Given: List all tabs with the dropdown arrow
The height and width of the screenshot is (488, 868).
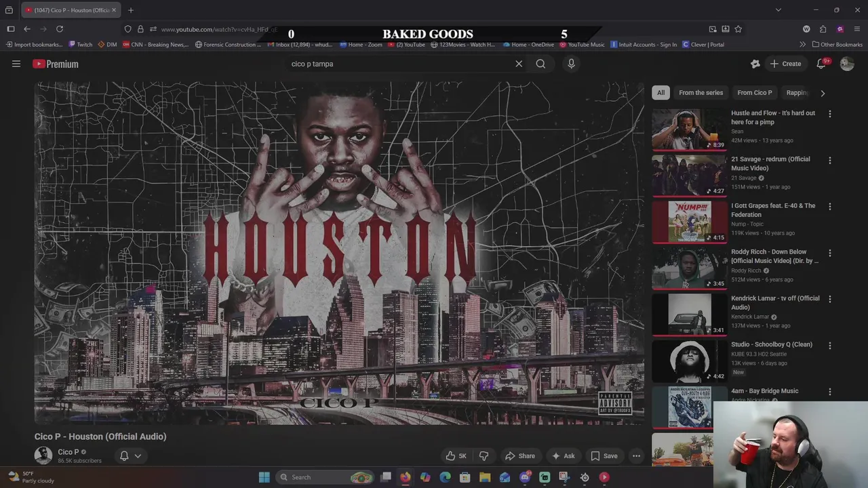Looking at the screenshot, I should point(778,10).
